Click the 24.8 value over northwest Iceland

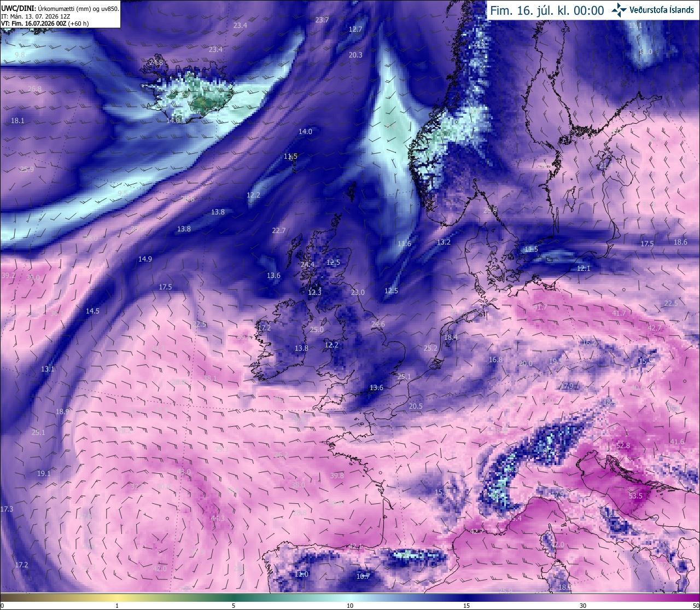tap(156, 63)
